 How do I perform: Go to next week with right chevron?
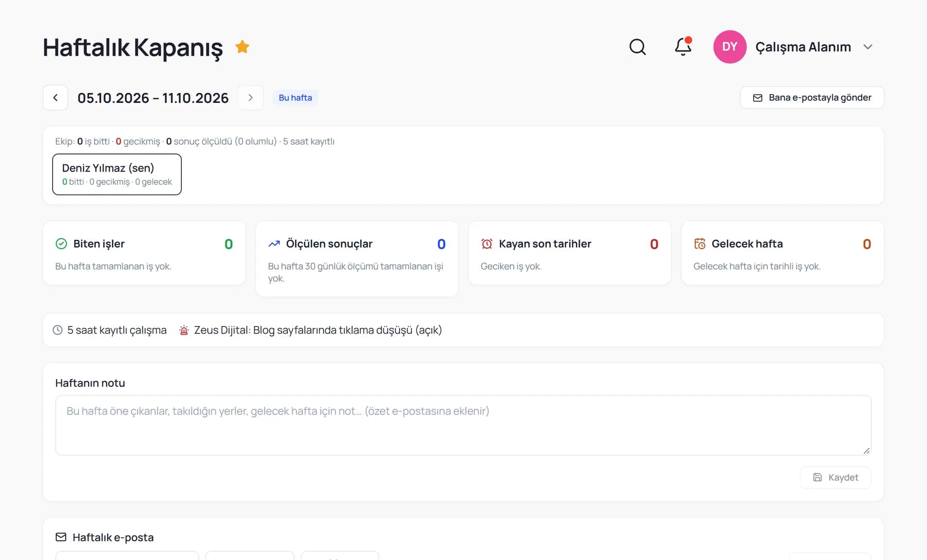point(251,98)
